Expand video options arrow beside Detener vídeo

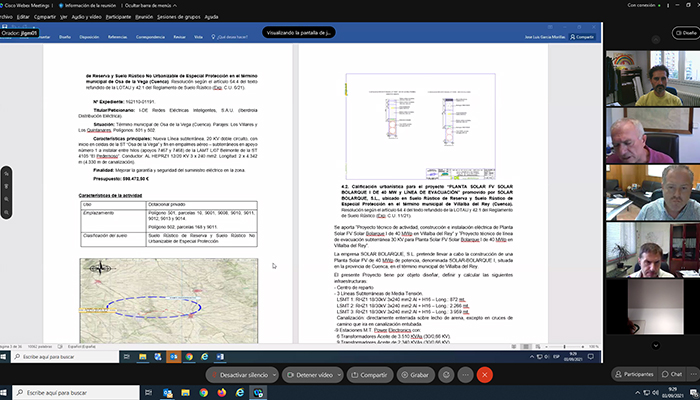[336, 374]
